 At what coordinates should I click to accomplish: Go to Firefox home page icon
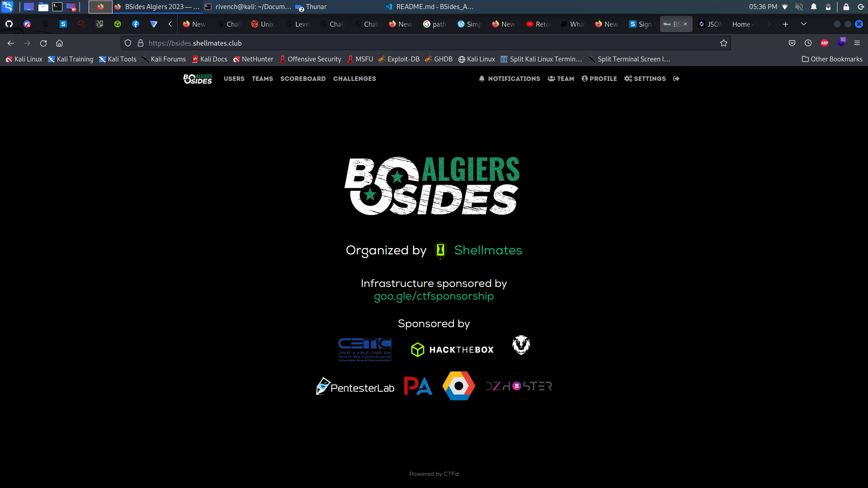tap(59, 43)
